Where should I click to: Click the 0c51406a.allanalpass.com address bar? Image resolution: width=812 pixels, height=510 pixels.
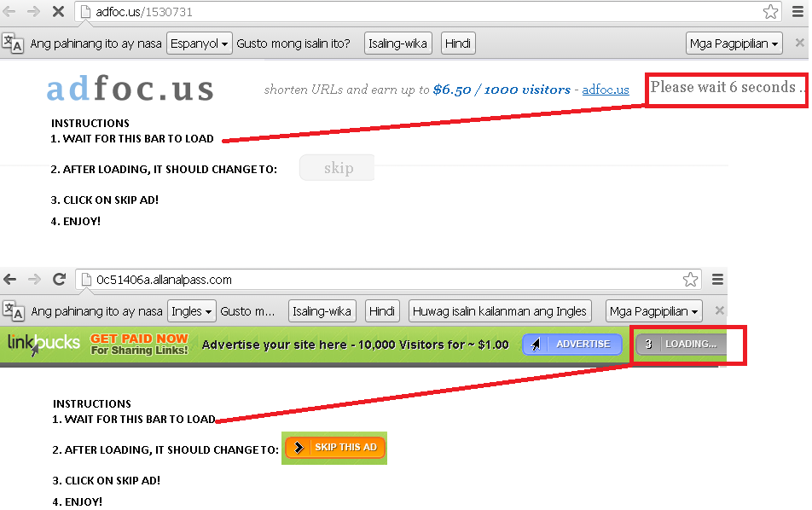coord(388,280)
